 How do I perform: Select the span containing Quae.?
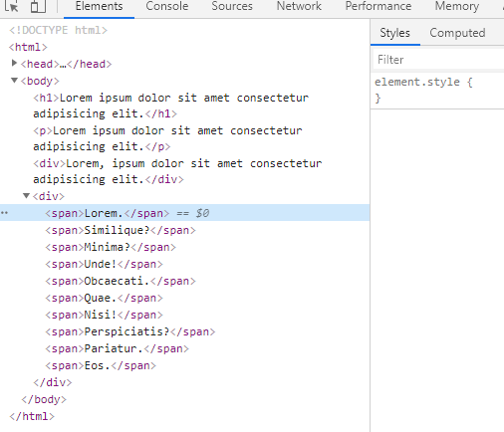pyautogui.click(x=104, y=298)
